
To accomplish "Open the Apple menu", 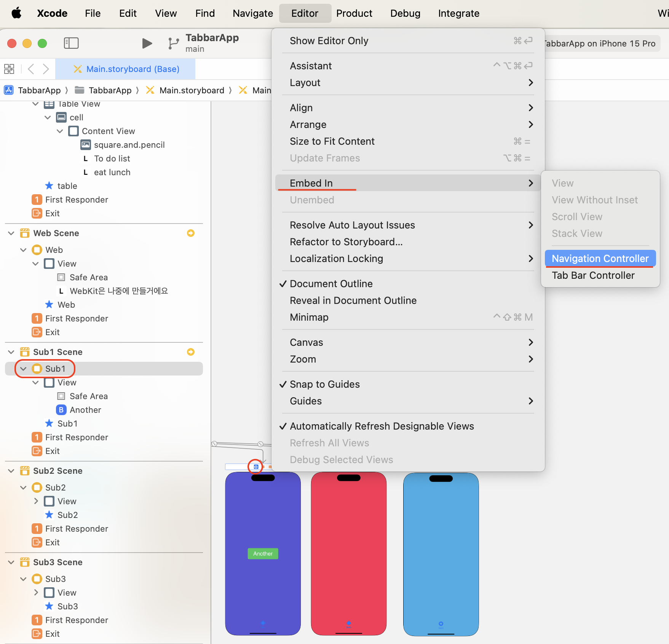I will tap(16, 13).
